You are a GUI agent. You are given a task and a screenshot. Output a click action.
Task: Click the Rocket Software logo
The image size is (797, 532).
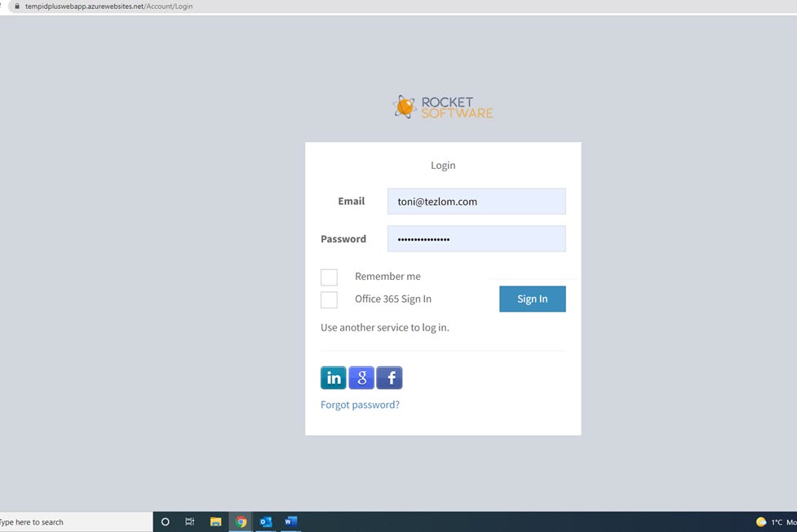443,107
